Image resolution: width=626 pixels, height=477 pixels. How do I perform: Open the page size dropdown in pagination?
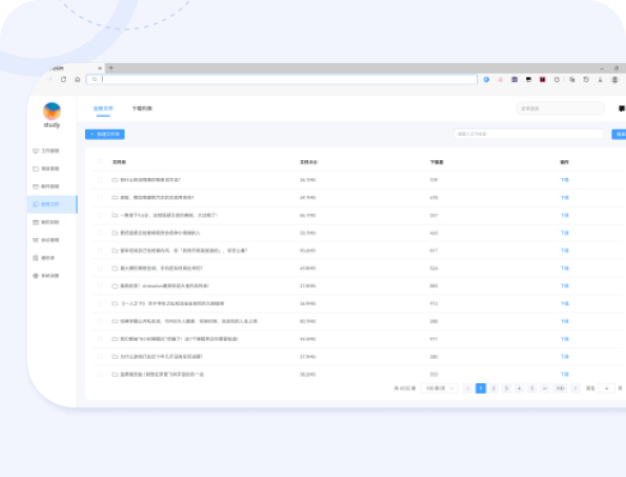439,388
